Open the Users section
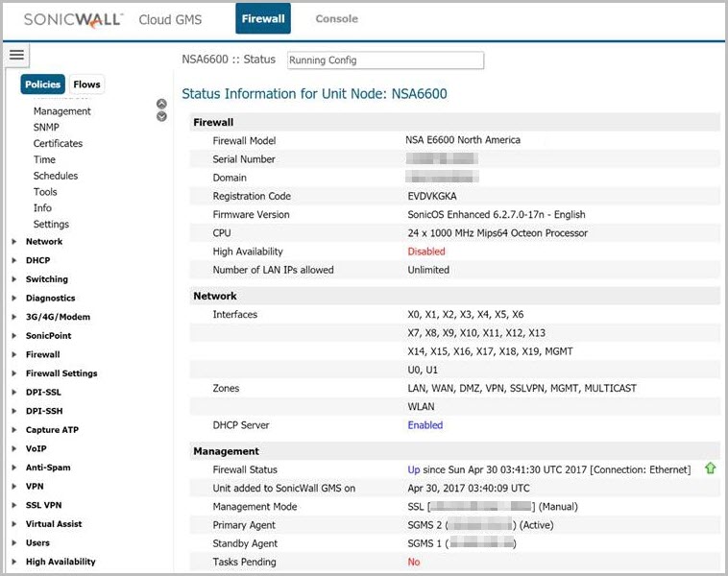 pos(37,542)
